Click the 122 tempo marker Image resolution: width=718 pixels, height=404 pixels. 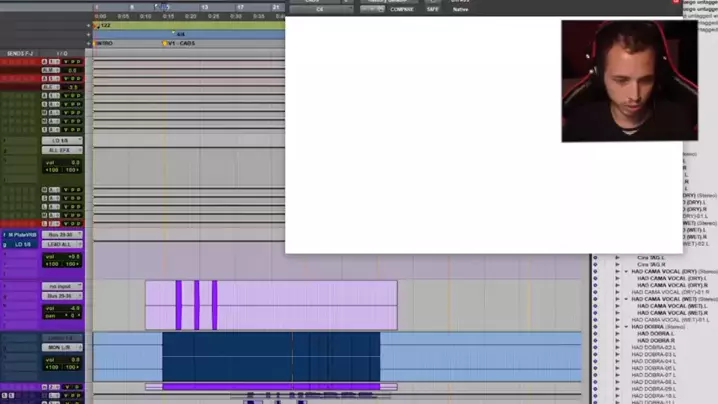[105, 25]
